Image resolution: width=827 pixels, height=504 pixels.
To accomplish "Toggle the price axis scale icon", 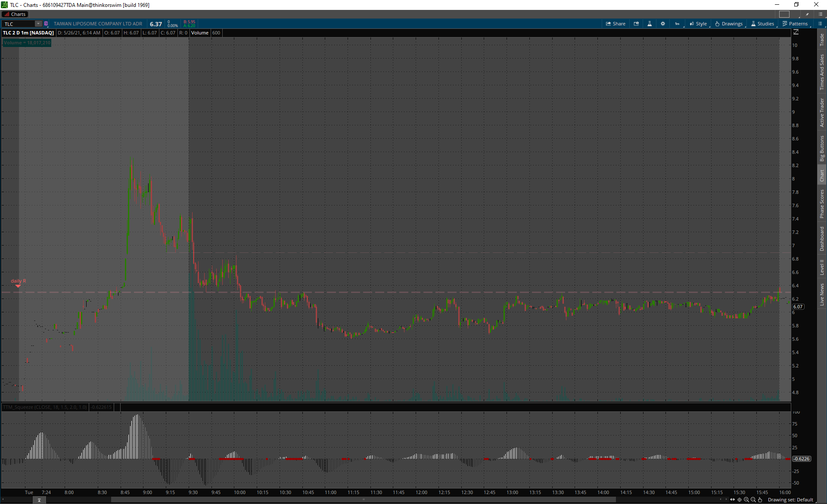I will pos(796,32).
